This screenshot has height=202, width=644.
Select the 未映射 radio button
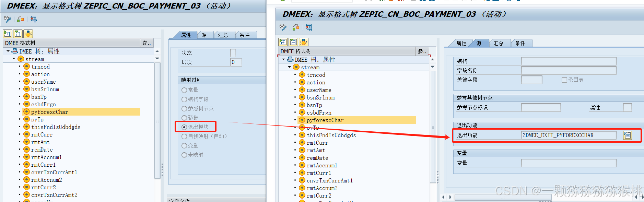[184, 155]
